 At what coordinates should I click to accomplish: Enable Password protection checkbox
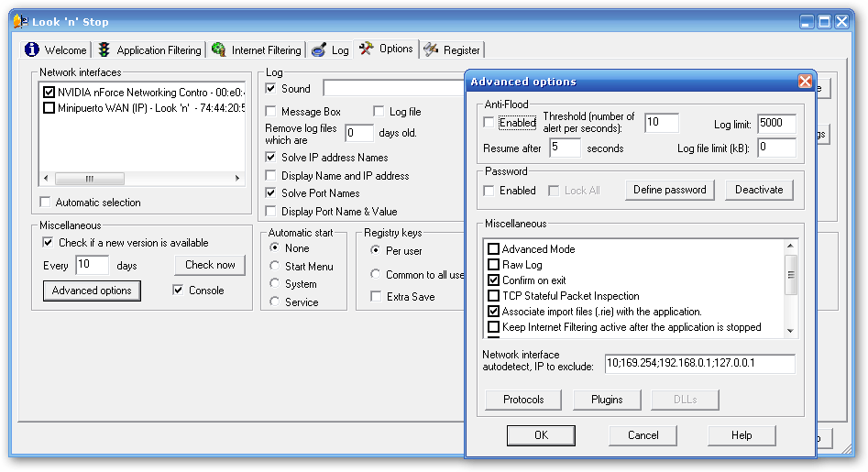point(489,191)
